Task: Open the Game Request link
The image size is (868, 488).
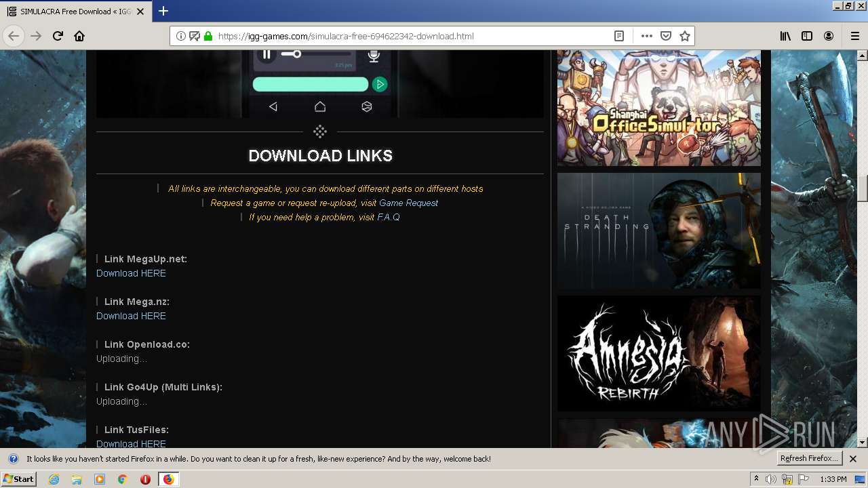Action: [x=408, y=203]
